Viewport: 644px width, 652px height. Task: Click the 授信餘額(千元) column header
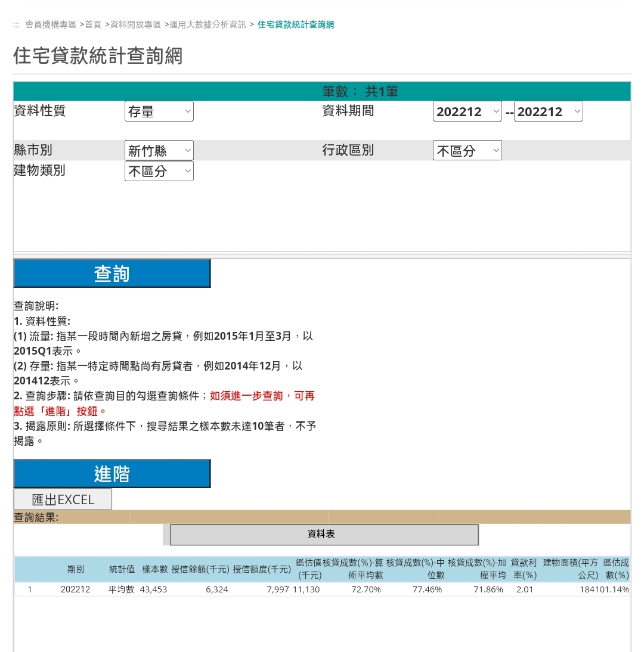click(200, 569)
